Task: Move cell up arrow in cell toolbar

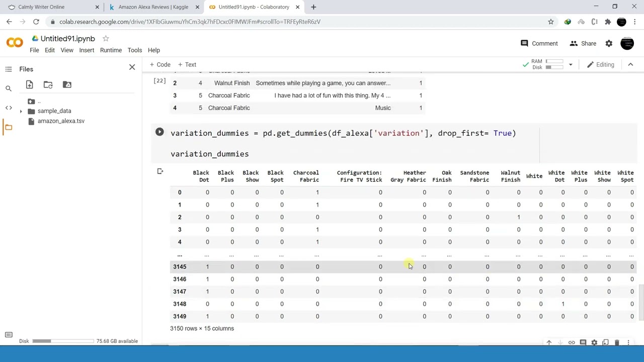Action: [x=549, y=343]
